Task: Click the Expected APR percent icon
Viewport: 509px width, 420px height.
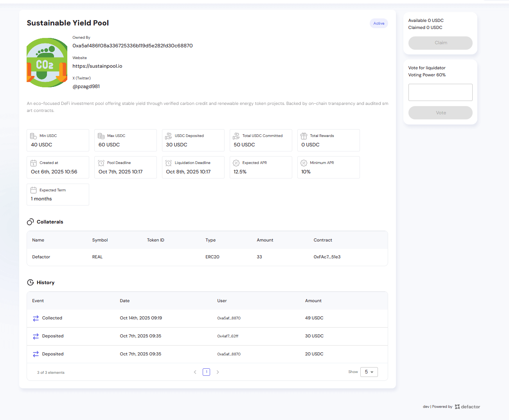Action: tap(236, 163)
